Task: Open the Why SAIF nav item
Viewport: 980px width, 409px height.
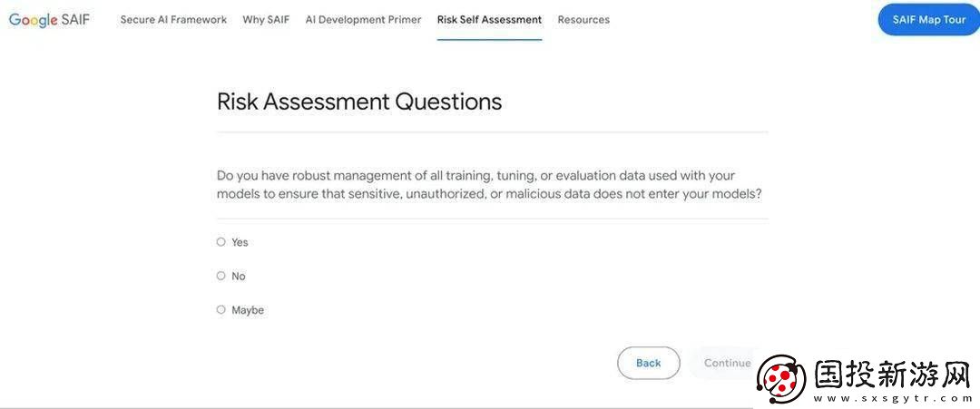Action: pyautogui.click(x=266, y=19)
